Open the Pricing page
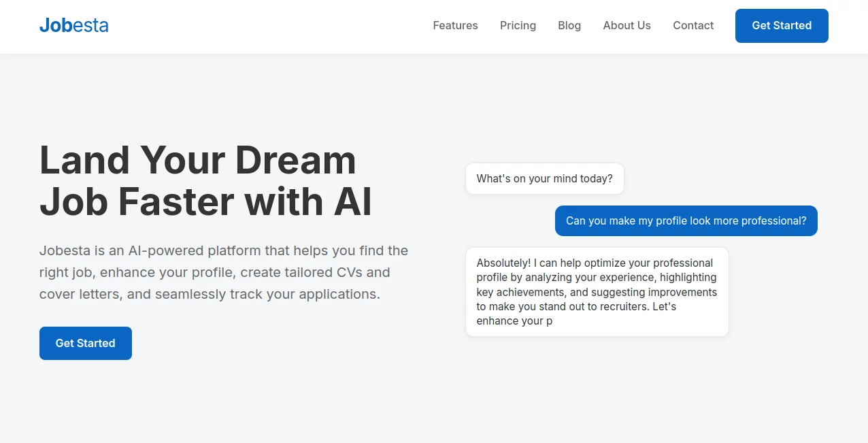This screenshot has width=868, height=443. tap(518, 25)
